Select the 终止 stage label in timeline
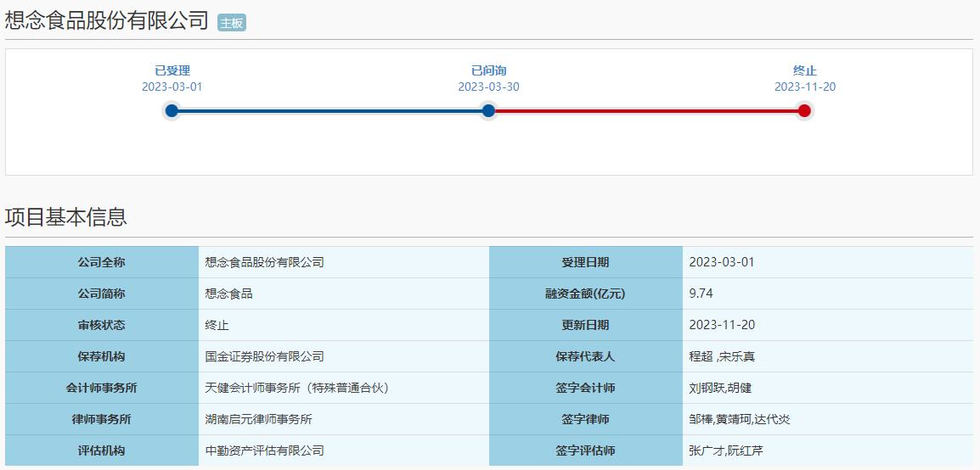The height and width of the screenshot is (470, 980). coord(804,71)
